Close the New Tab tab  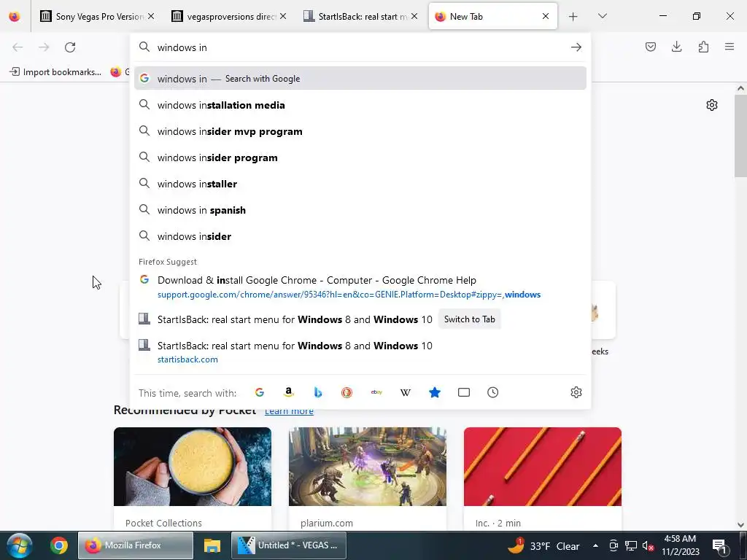546,16
